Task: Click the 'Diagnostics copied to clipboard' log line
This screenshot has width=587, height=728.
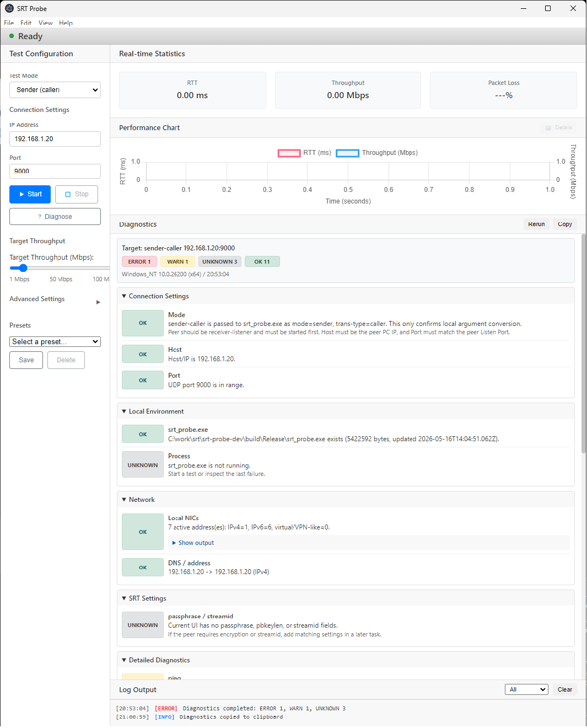Action: pos(231,717)
